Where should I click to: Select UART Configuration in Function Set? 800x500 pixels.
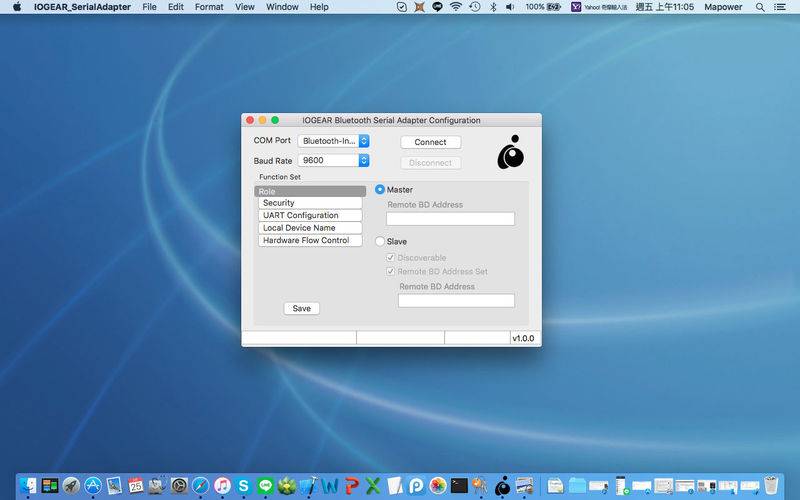(x=310, y=215)
